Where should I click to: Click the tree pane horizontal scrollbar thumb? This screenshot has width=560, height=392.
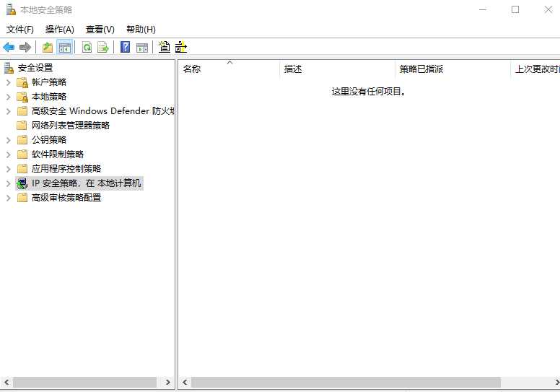click(85, 383)
